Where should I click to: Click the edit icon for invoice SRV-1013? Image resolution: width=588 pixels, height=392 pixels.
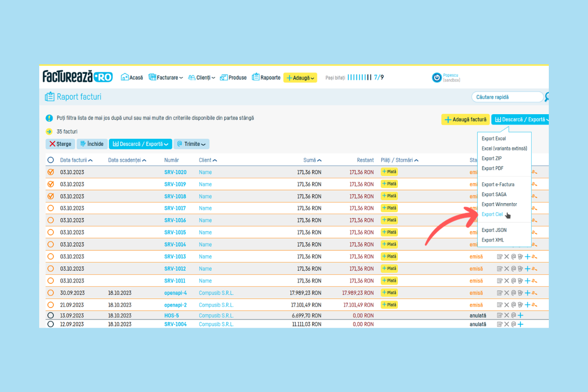click(x=500, y=256)
